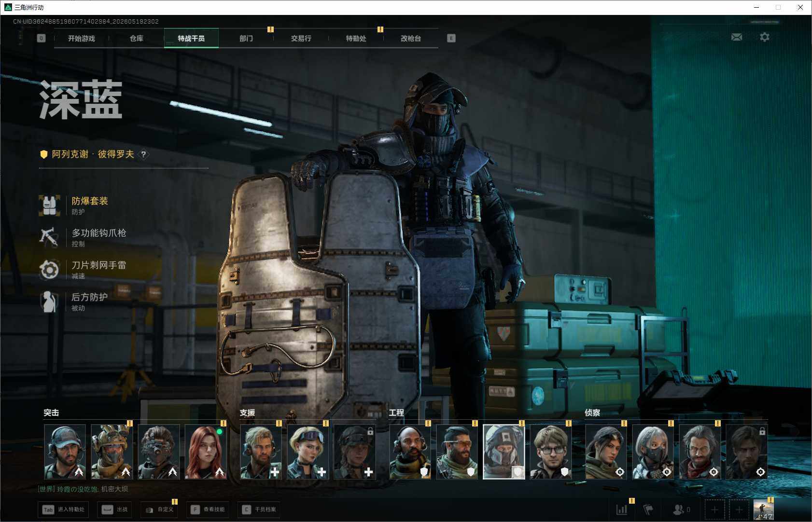The height and width of the screenshot is (522, 812).
Task: Click the operator name 阿列克谢·彼得罗夫
Action: (93, 154)
